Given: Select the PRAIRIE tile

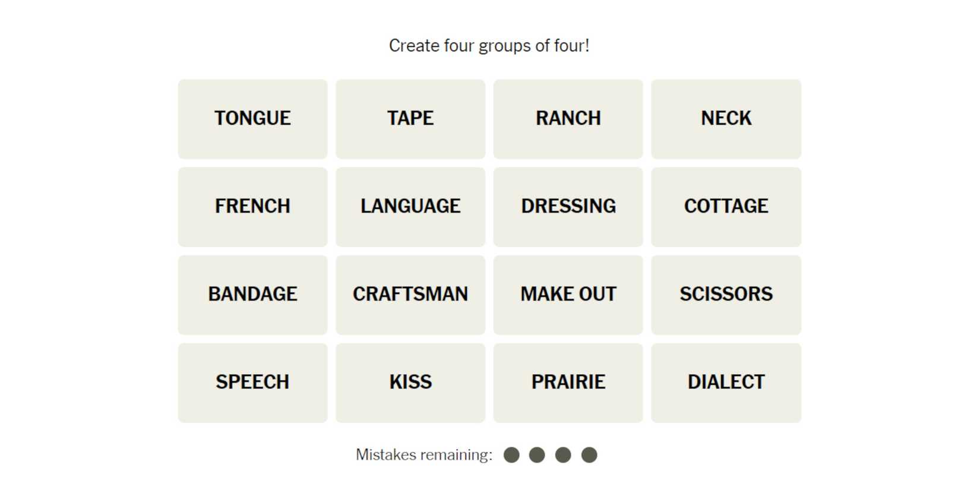Looking at the screenshot, I should (568, 382).
